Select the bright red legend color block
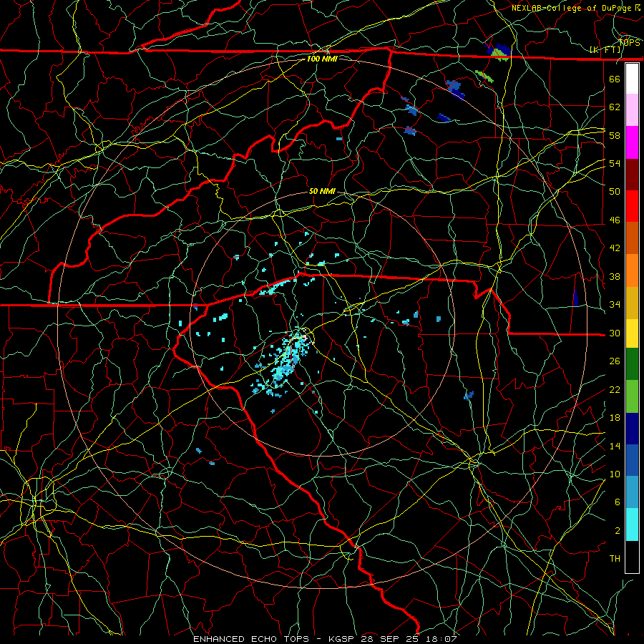 632,206
